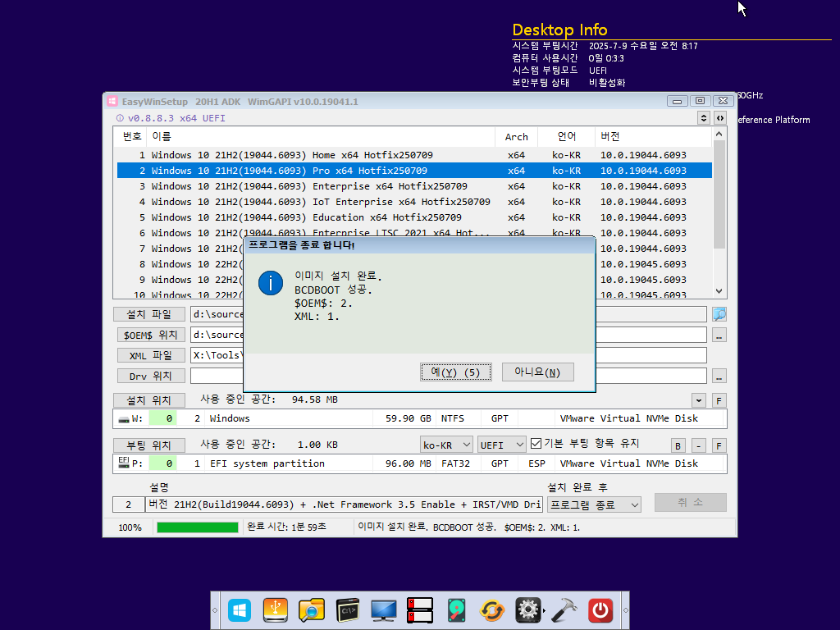Open the 프로그램 종료 after-install dropdown
Viewport: 840px width, 630px height.
tap(594, 504)
